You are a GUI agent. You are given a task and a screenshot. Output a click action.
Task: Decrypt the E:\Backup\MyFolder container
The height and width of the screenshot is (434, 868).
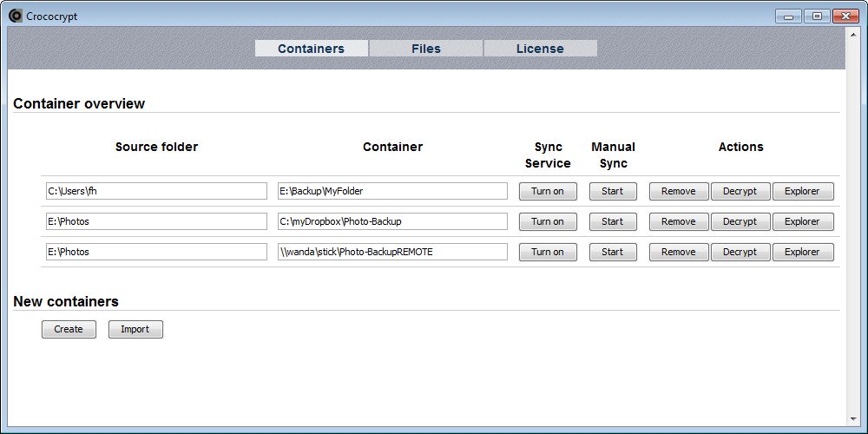pyautogui.click(x=740, y=191)
